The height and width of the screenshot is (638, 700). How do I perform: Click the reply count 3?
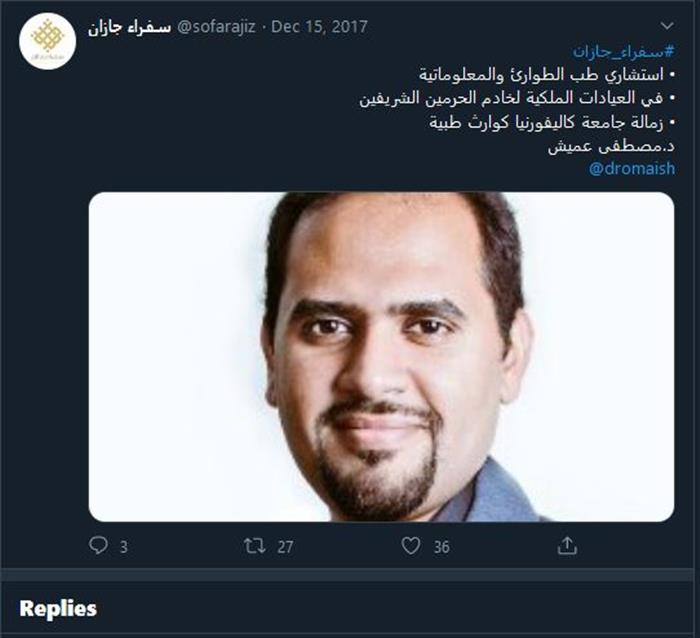124,547
